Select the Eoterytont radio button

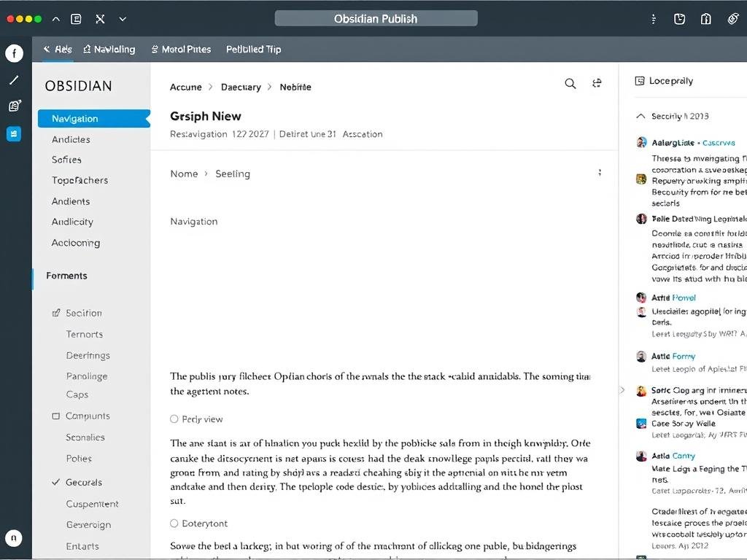coord(174,523)
